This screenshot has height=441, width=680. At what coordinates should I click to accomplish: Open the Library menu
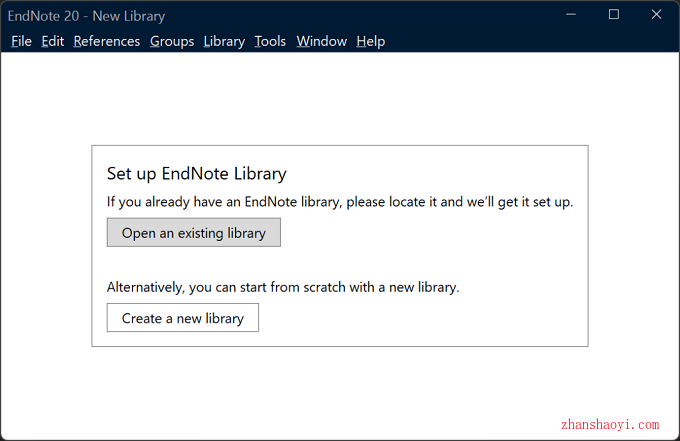[224, 41]
